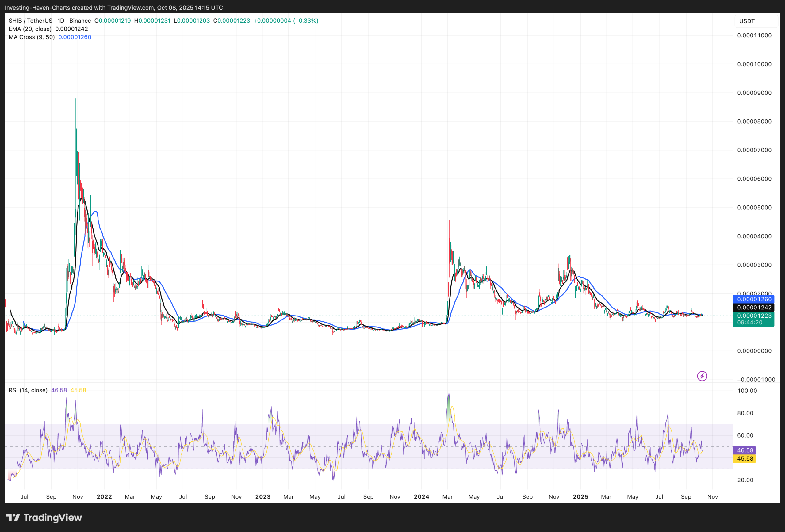Click the black 0.00001242 EMA price label

754,307
